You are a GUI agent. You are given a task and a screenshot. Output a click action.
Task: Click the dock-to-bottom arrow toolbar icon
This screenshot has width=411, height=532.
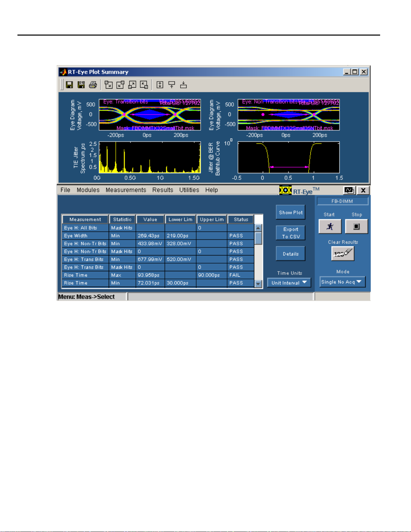[184, 85]
